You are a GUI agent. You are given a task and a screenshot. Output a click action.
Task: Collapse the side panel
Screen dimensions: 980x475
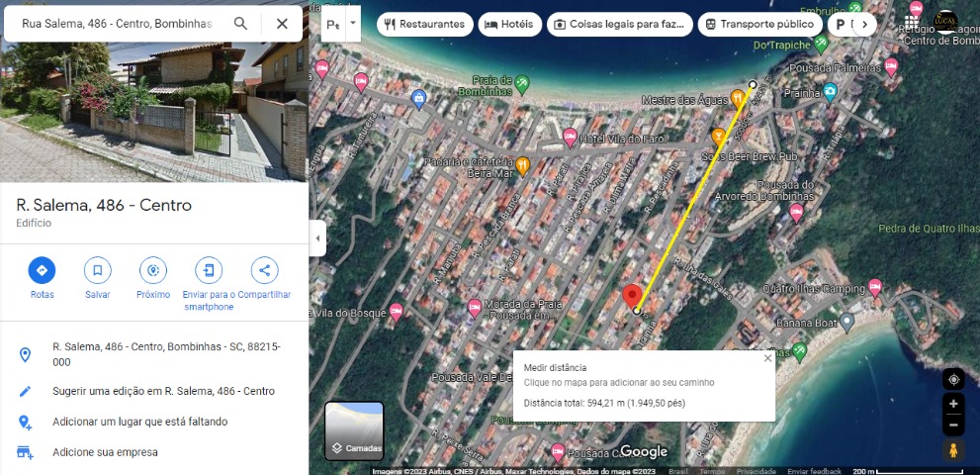coord(316,238)
